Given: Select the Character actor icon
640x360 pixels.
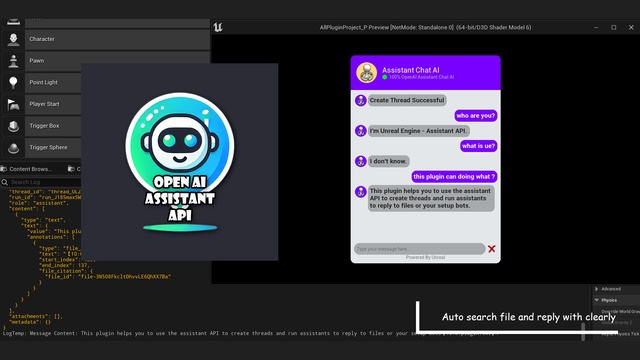Looking at the screenshot, I should 13,39.
